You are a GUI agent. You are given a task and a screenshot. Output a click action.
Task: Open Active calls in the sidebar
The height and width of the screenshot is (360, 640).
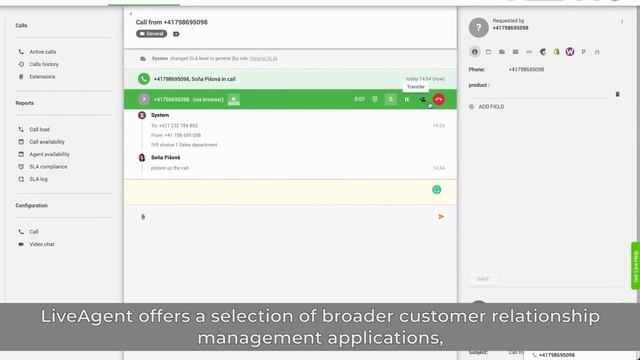pyautogui.click(x=42, y=52)
